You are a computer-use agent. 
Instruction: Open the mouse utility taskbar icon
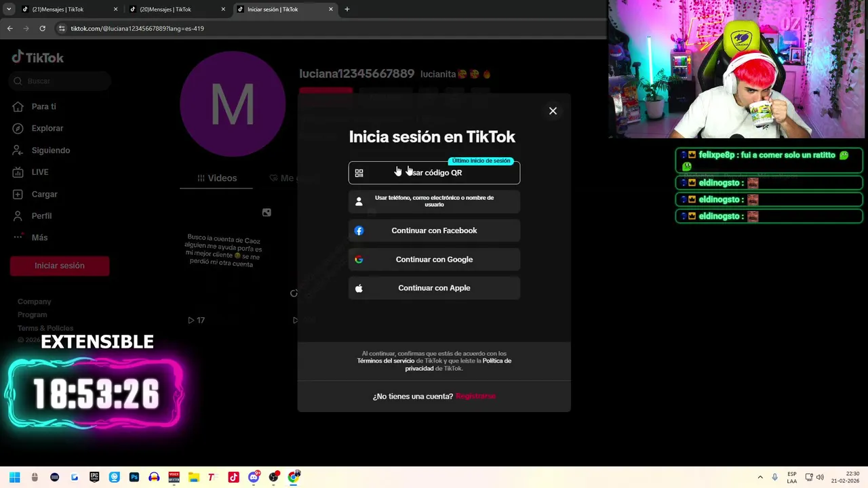35,477
